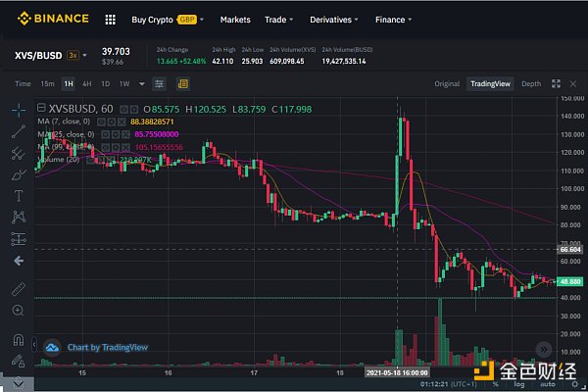The width and height of the screenshot is (588, 392).
Task: Switch to the Depth chart tab
Action: pyautogui.click(x=530, y=84)
